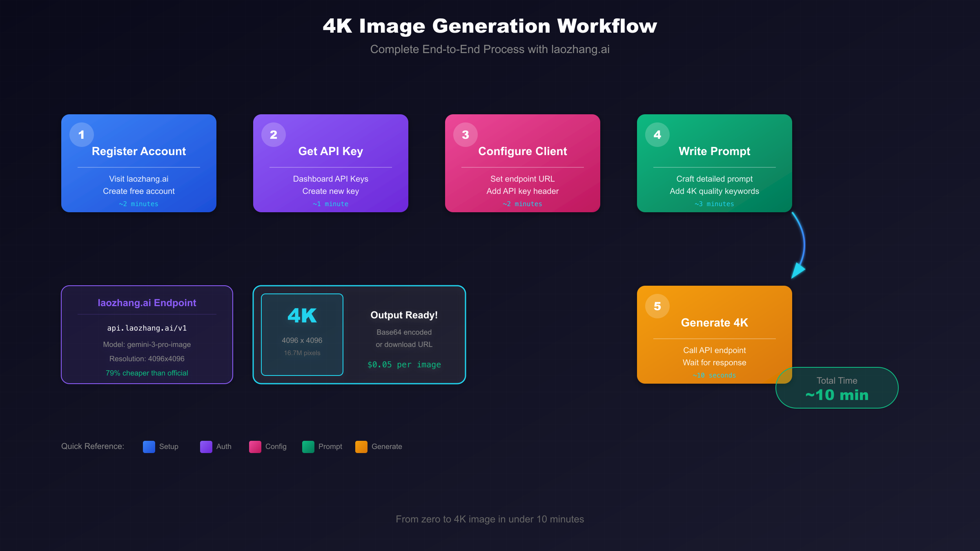The width and height of the screenshot is (980, 551).
Task: Toggle the pink Config legend marker
Action: pos(255,447)
